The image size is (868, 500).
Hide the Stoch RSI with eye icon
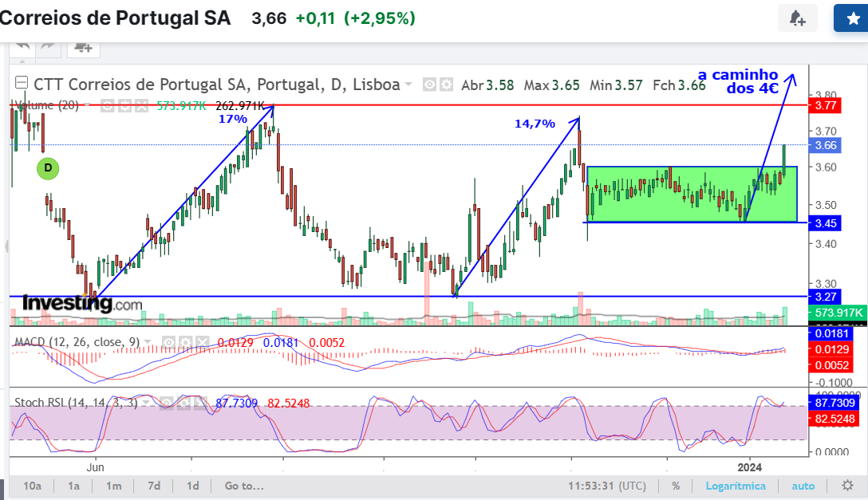point(166,404)
